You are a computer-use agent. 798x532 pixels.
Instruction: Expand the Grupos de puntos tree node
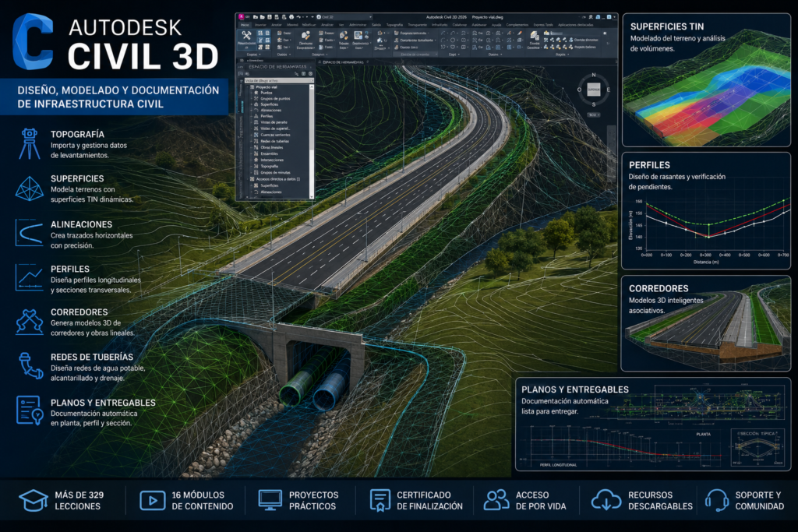tap(251, 99)
